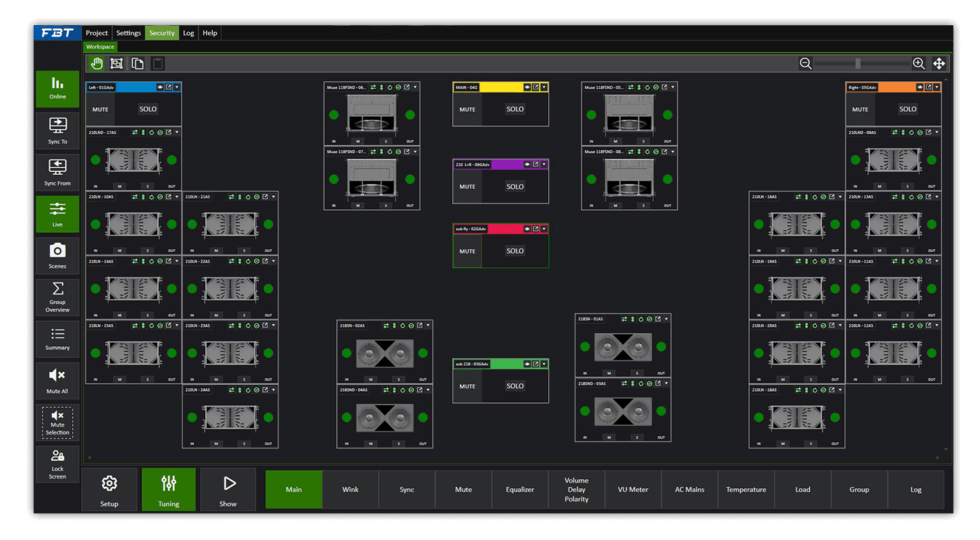Click the copy icon in workspace toolbar

click(x=138, y=64)
